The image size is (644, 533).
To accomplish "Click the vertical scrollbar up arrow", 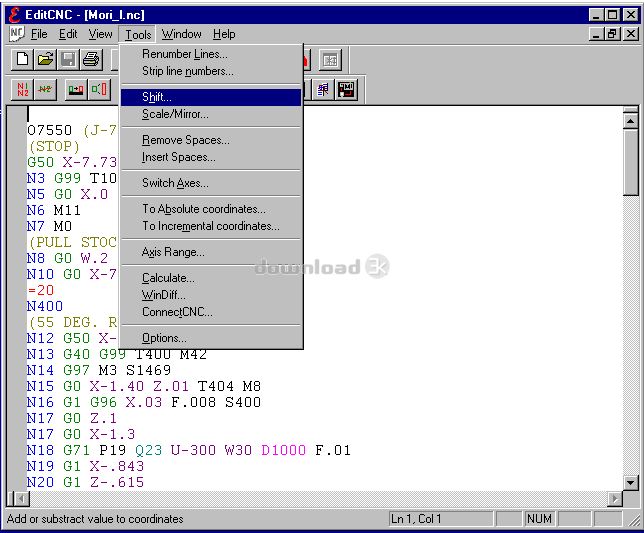I will [630, 121].
